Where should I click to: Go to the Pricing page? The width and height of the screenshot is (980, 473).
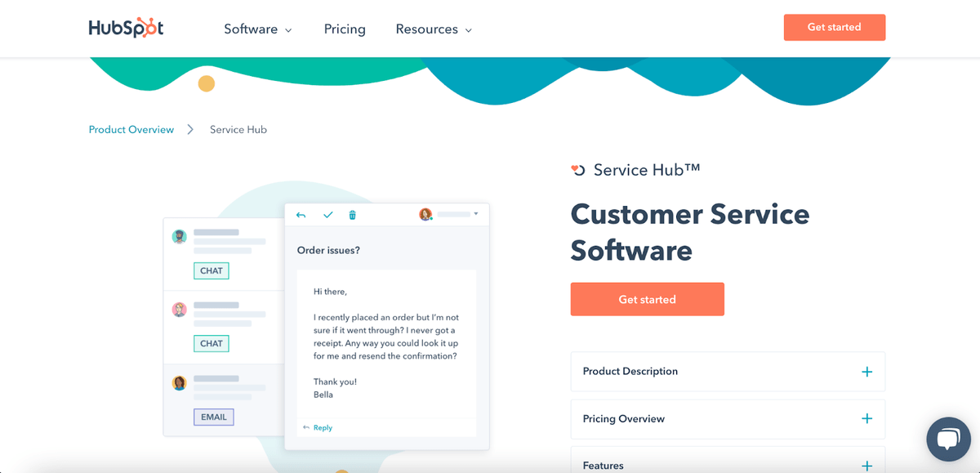point(345,29)
